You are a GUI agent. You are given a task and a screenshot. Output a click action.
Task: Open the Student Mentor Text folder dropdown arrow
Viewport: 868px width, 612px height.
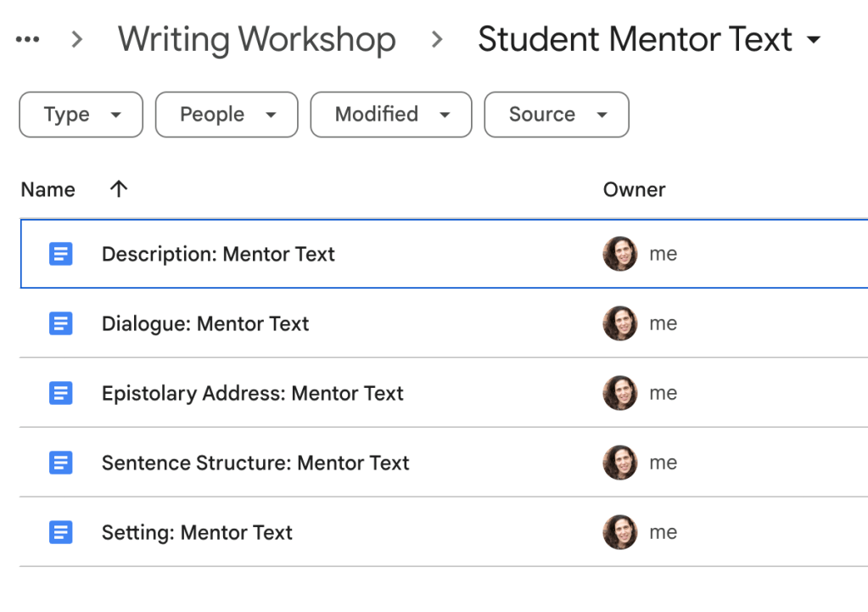click(814, 39)
